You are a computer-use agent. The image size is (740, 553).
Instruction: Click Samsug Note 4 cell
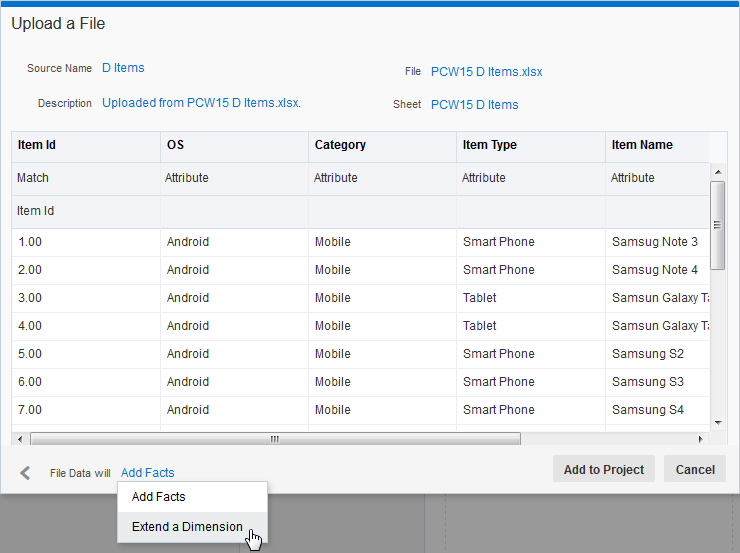(657, 270)
